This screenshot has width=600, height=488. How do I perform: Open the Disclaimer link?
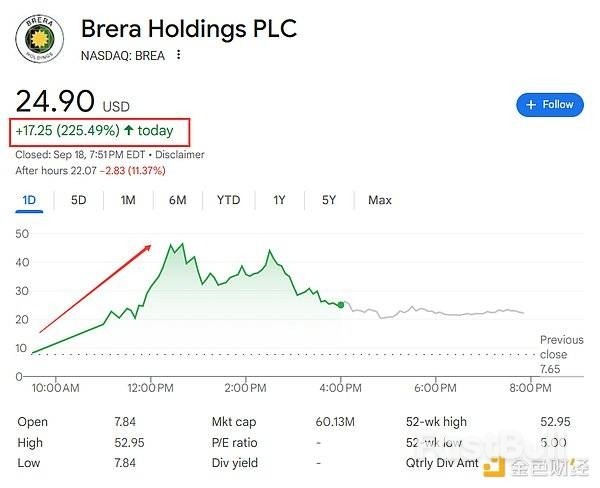(181, 155)
